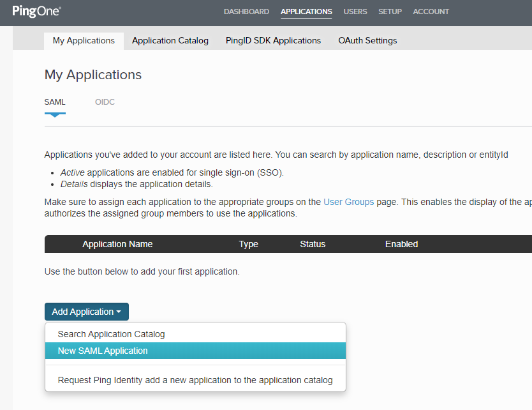
Task: Open the Dashboard navigation item
Action: (246, 11)
